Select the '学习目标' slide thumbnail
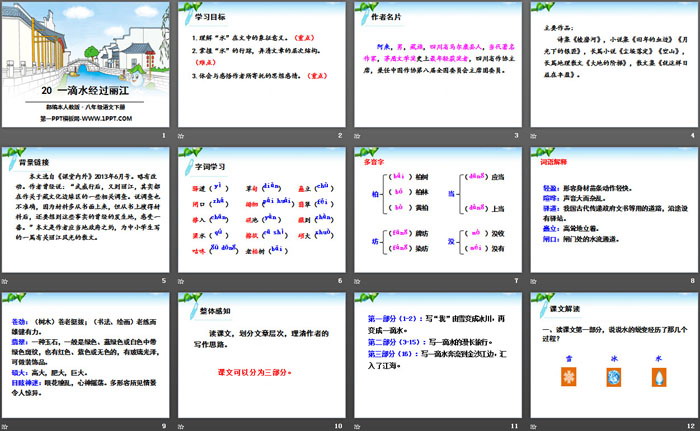This screenshot has height=431, width=700. coord(262,66)
